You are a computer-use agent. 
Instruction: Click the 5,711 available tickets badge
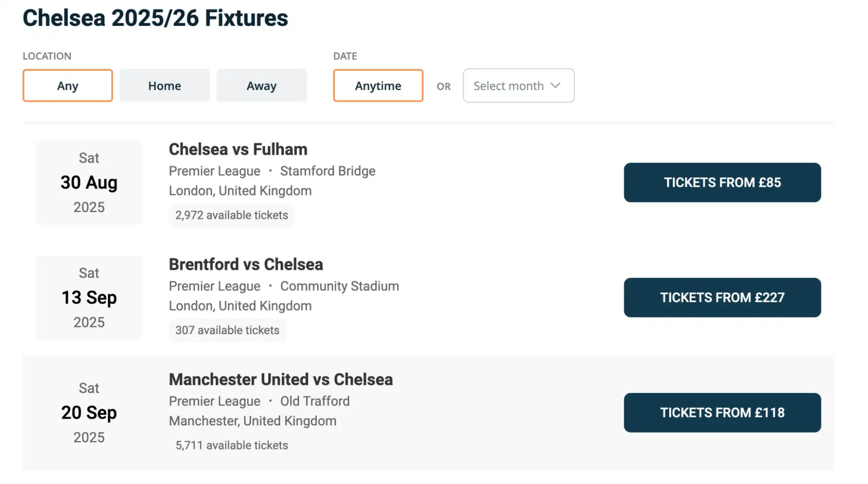(231, 445)
